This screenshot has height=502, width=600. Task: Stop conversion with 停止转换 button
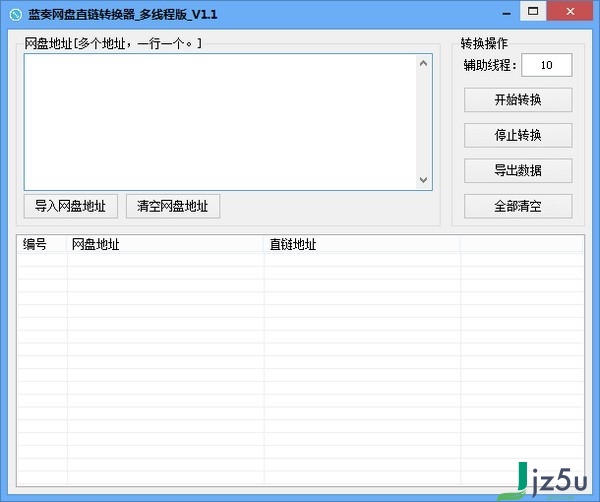click(518, 135)
